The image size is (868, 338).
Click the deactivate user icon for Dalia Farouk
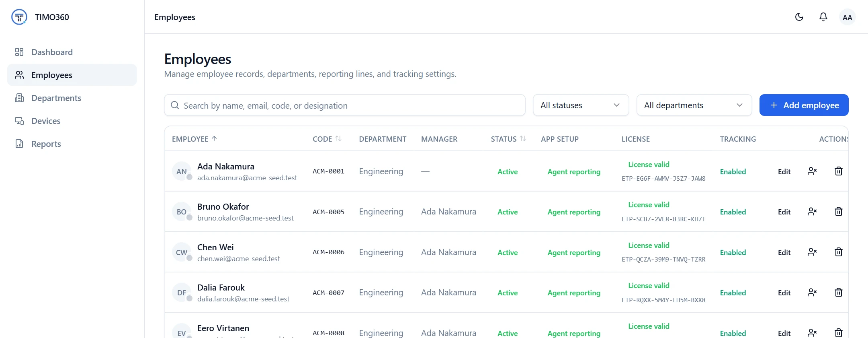812,293
